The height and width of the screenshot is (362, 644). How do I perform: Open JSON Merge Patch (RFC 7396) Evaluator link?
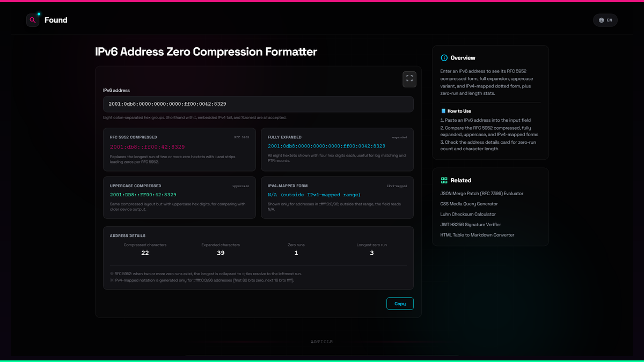pyautogui.click(x=481, y=194)
